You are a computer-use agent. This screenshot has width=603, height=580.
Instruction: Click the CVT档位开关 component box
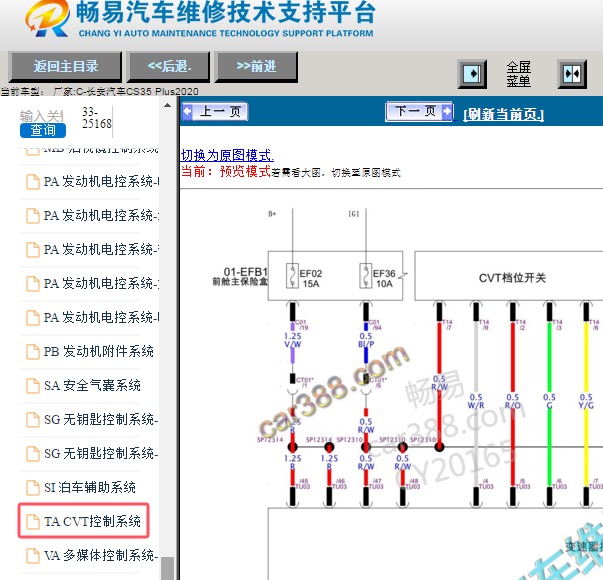pyautogui.click(x=509, y=276)
